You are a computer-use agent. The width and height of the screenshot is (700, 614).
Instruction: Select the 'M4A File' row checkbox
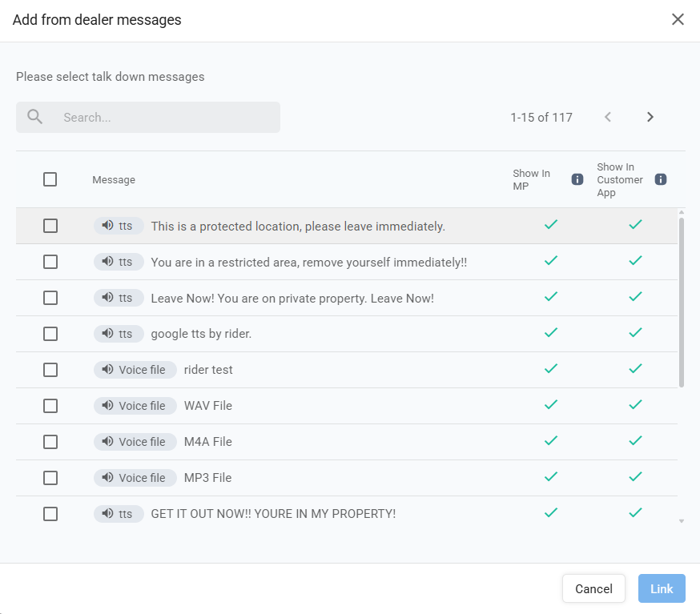pyautogui.click(x=50, y=442)
